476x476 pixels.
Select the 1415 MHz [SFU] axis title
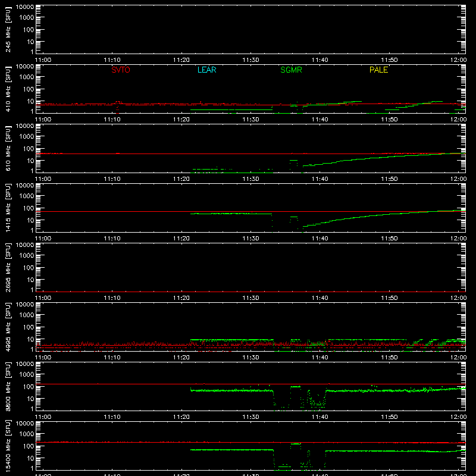point(8,208)
